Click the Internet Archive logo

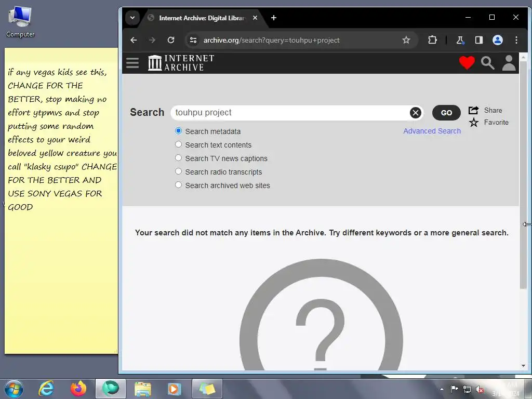point(181,63)
